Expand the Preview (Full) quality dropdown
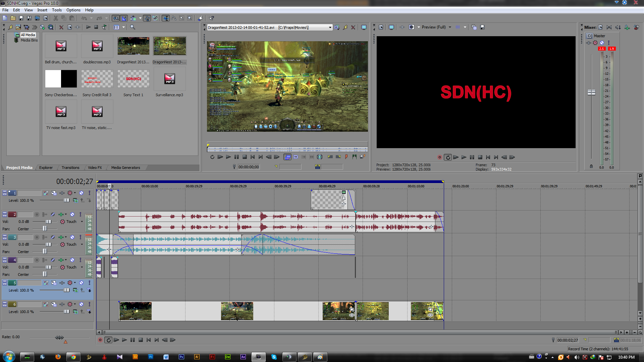 pos(450,27)
